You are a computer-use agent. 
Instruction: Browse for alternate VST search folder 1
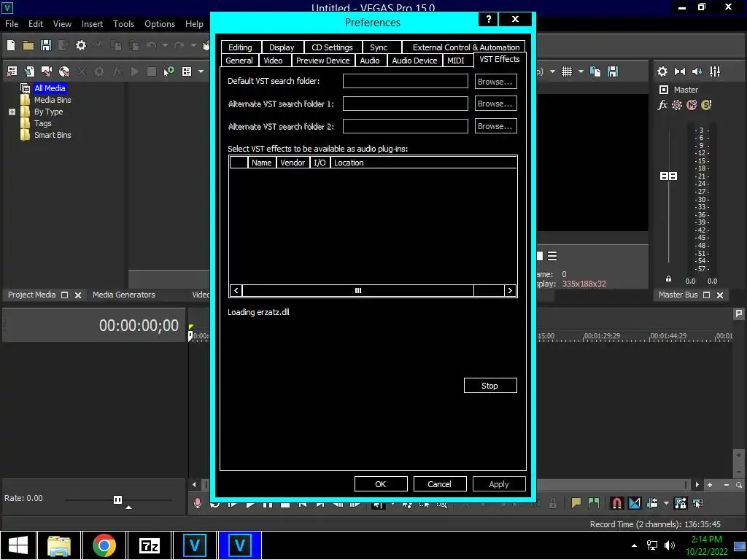click(495, 104)
